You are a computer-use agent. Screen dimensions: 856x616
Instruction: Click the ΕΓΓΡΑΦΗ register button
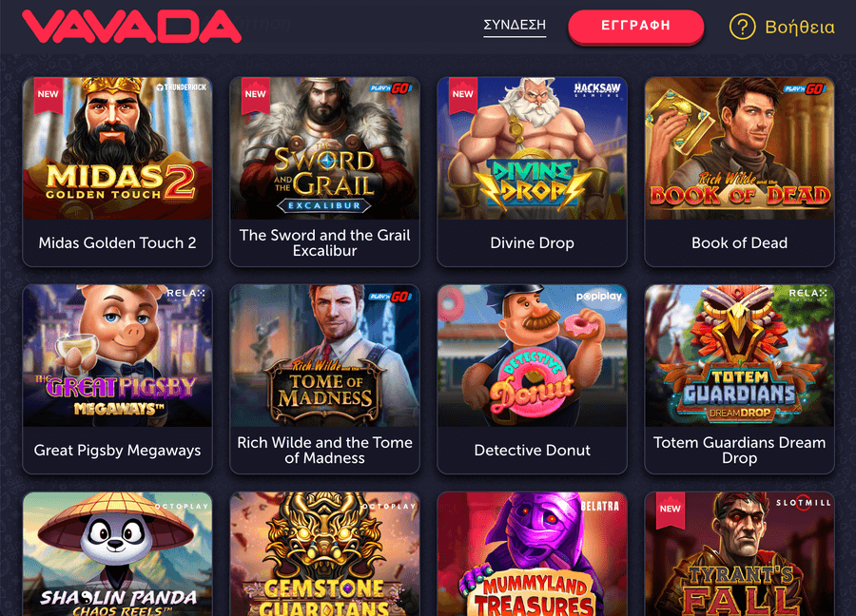click(636, 26)
